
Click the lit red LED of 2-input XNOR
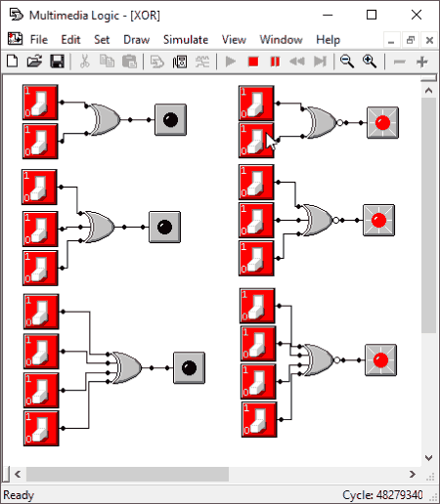[x=382, y=123]
